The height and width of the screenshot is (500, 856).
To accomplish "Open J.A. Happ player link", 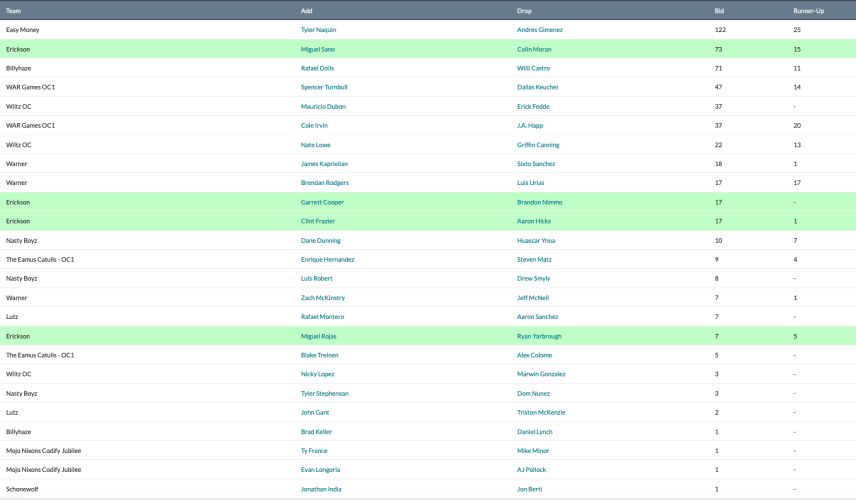I will (x=530, y=126).
